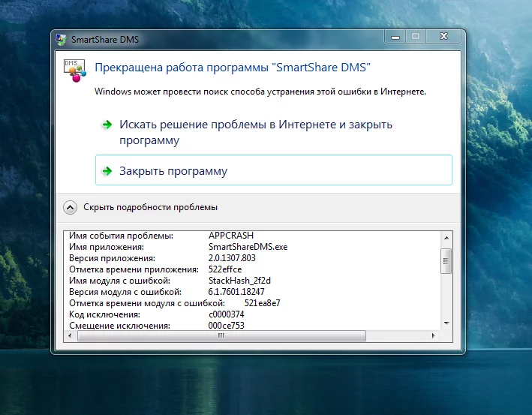Screen dimensions: 532x415
Task: Click label Отметка времени модуля с ошибкой
Action: (147, 302)
